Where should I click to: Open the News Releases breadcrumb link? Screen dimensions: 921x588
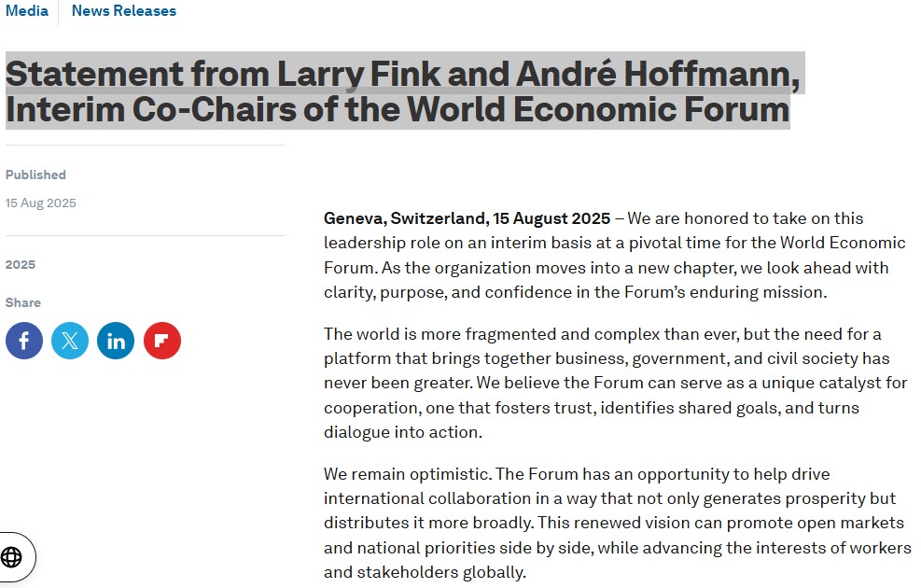pos(124,10)
